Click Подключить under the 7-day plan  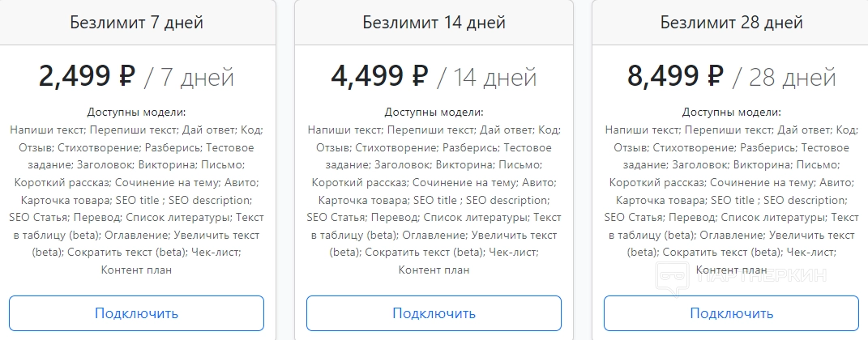[x=136, y=313]
